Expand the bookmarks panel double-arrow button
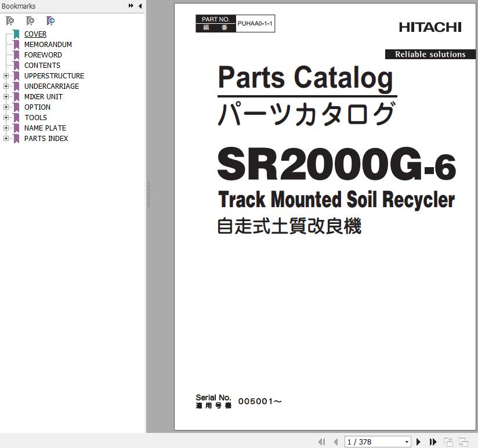478x448 pixels. coord(131,6)
